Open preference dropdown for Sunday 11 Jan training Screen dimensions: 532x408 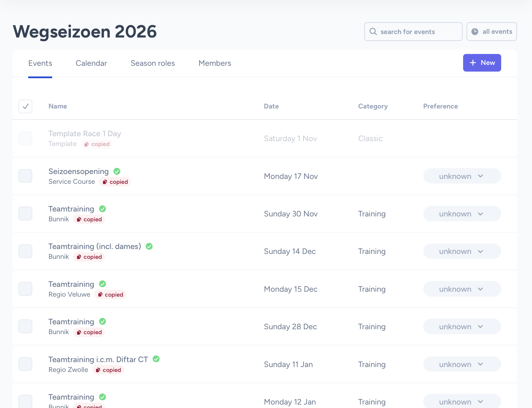tap(462, 364)
